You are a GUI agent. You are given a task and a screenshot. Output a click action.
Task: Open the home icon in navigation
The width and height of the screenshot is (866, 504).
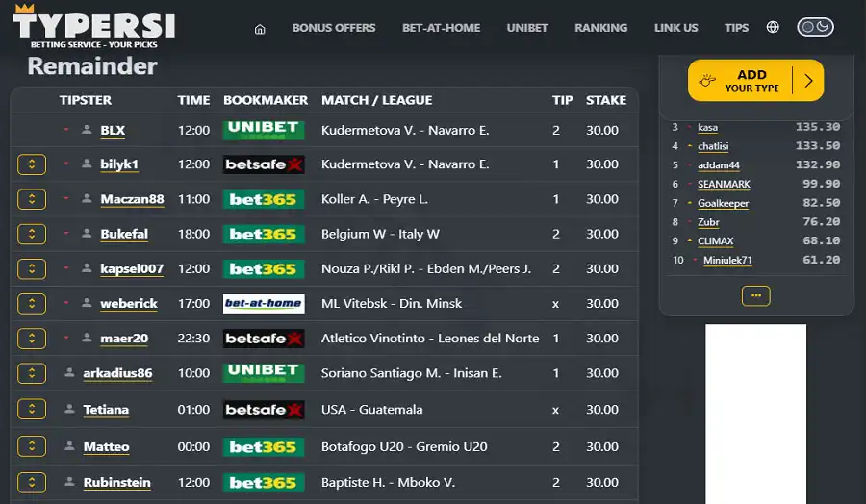(x=260, y=29)
